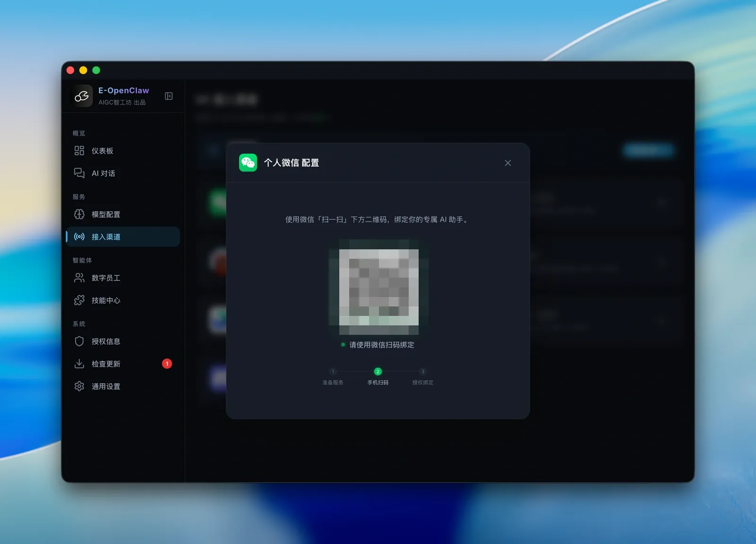Click the 技能中心 puzzle icon
756x544 pixels.
79,300
